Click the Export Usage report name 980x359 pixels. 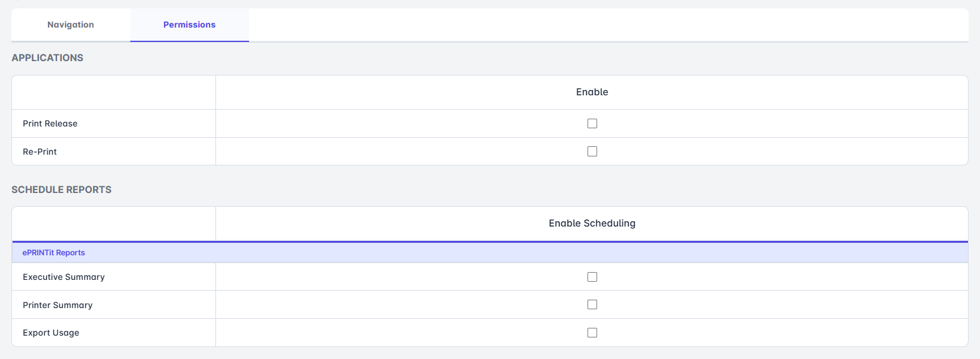(x=51, y=333)
